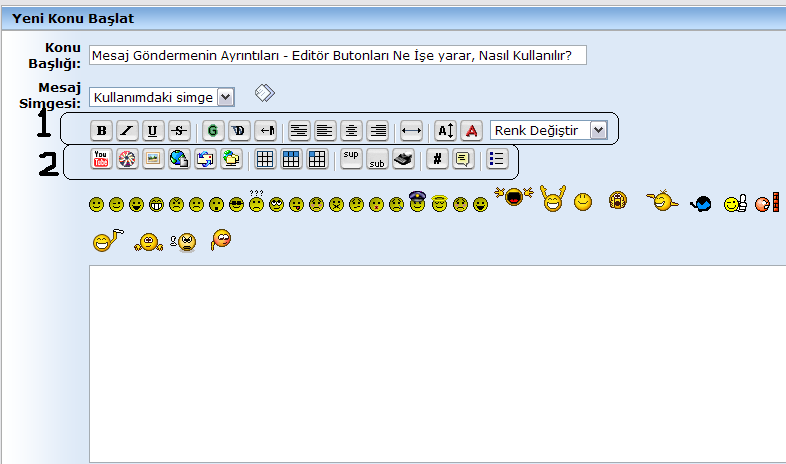The height and width of the screenshot is (464, 786).
Task: Apply italic formatting button
Action: (x=127, y=130)
